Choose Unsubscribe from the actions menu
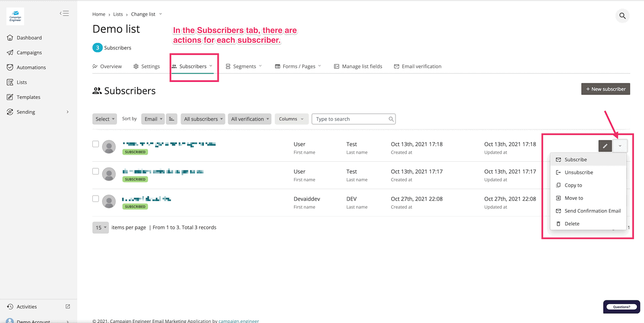This screenshot has height=323, width=644. coord(579,173)
